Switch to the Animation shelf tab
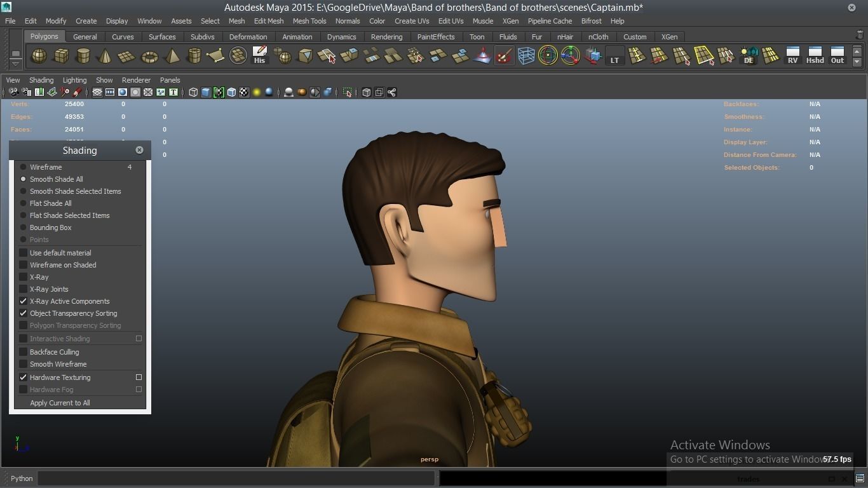 (x=297, y=37)
